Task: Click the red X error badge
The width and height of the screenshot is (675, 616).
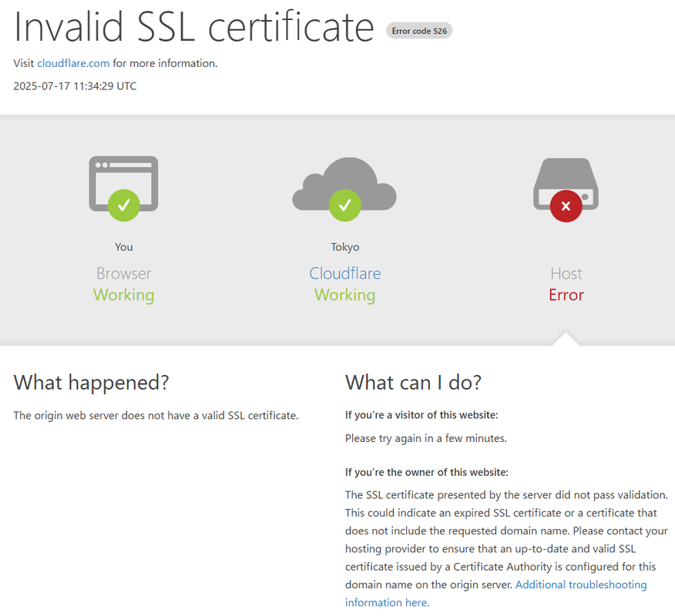Action: [x=566, y=206]
